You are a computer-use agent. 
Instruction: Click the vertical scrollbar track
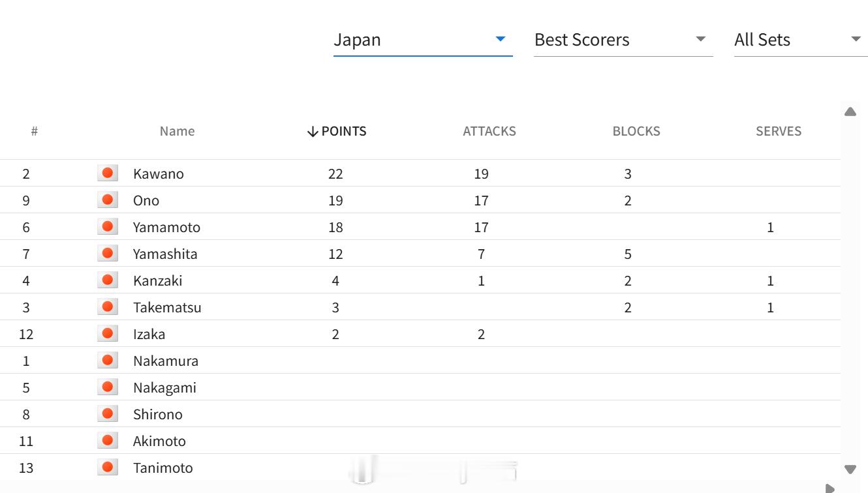point(850,290)
